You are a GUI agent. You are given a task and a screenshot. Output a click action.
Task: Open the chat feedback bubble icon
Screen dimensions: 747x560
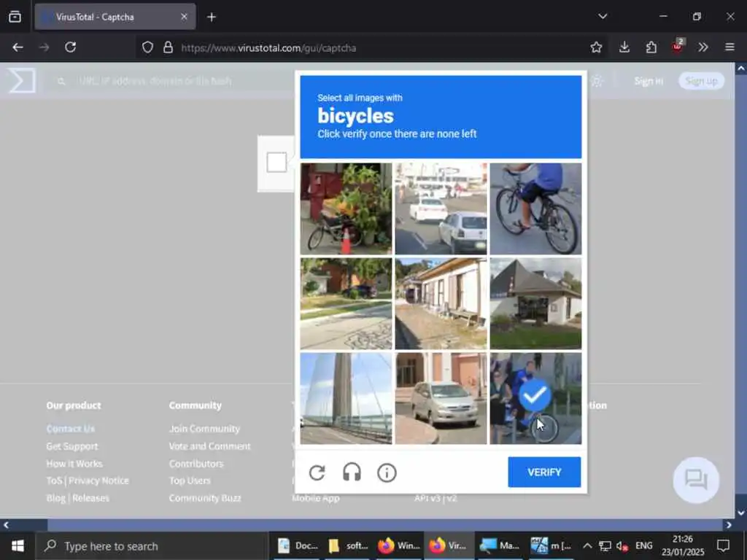(696, 480)
